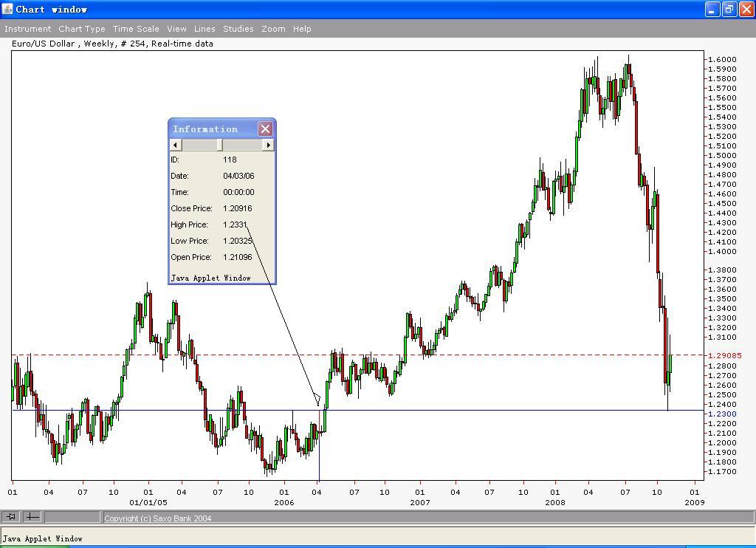Click the Low Price value 1.20325
756x548 pixels.
pos(237,241)
